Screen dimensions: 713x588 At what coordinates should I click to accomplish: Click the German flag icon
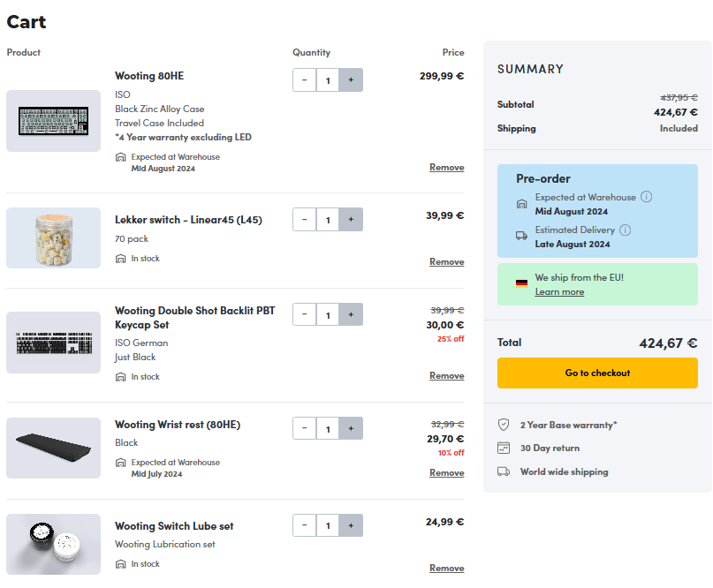click(x=521, y=283)
